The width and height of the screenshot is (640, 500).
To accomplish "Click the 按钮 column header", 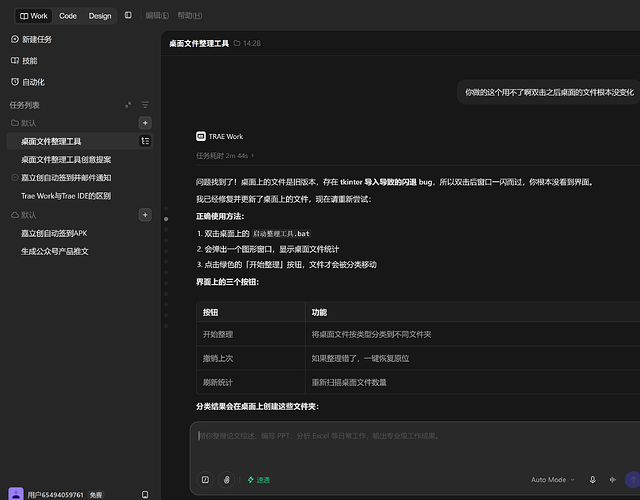I will 251,312.
